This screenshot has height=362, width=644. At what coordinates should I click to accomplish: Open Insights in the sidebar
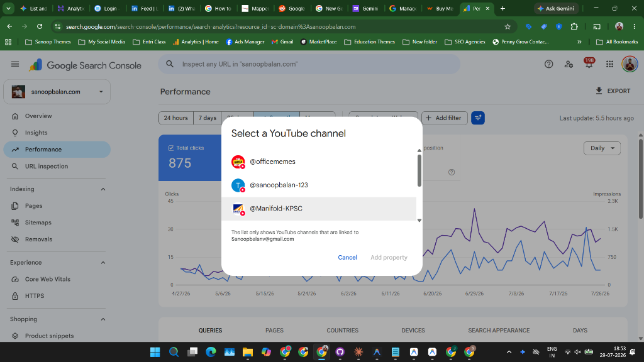click(x=57, y=133)
